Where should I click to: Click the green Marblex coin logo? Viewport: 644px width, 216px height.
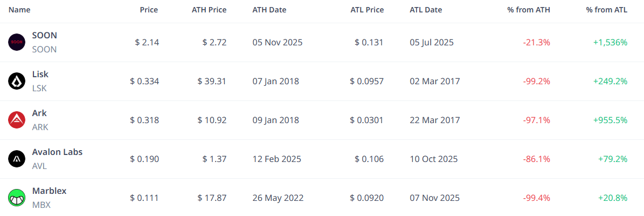[17, 198]
